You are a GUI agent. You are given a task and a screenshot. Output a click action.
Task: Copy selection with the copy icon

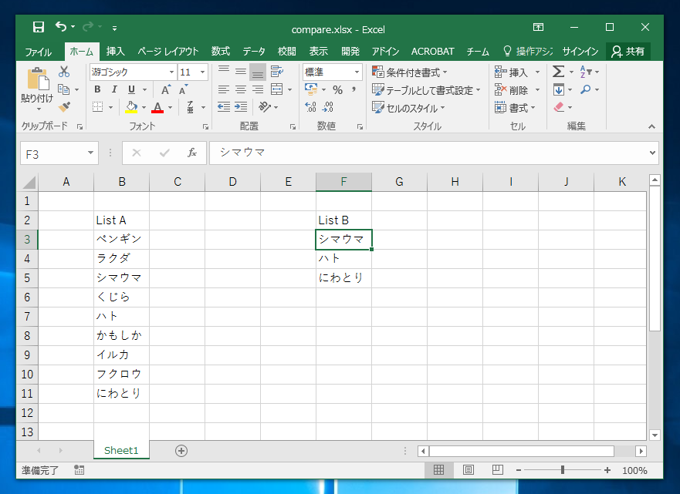[64, 89]
